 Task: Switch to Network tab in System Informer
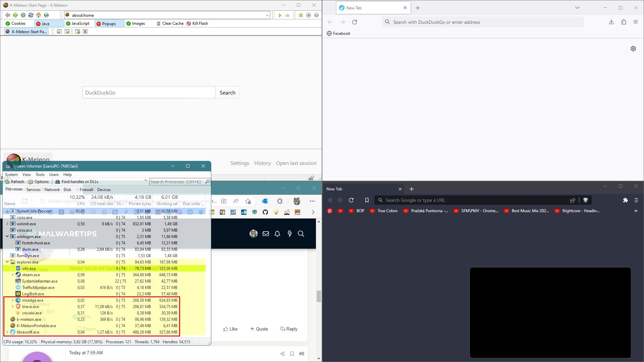coord(52,190)
